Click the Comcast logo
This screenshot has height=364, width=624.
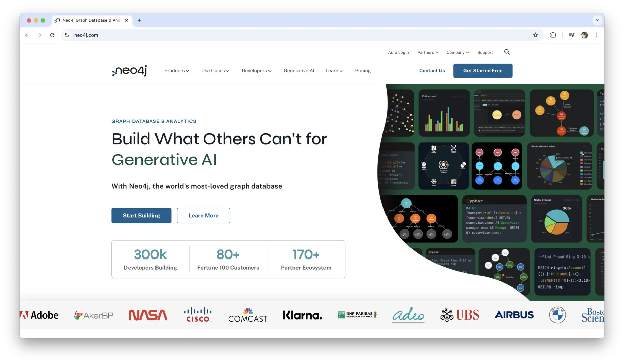click(x=248, y=315)
